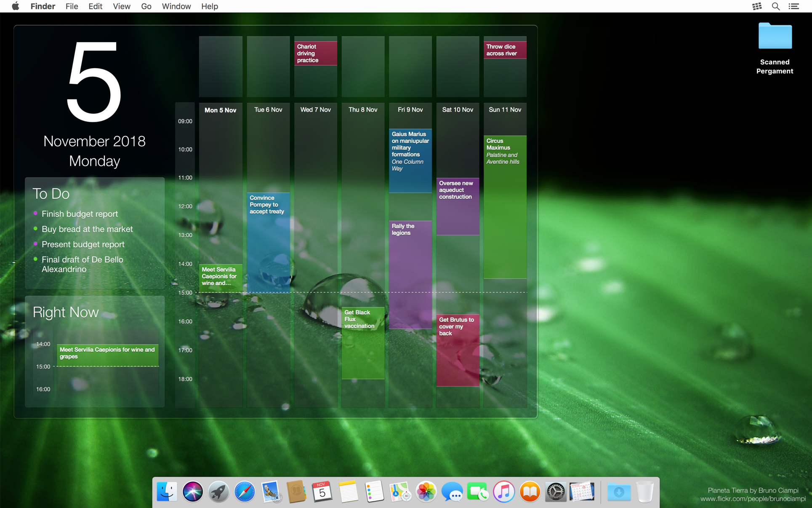Open the Mail app in dock
812x508 pixels.
click(x=270, y=492)
